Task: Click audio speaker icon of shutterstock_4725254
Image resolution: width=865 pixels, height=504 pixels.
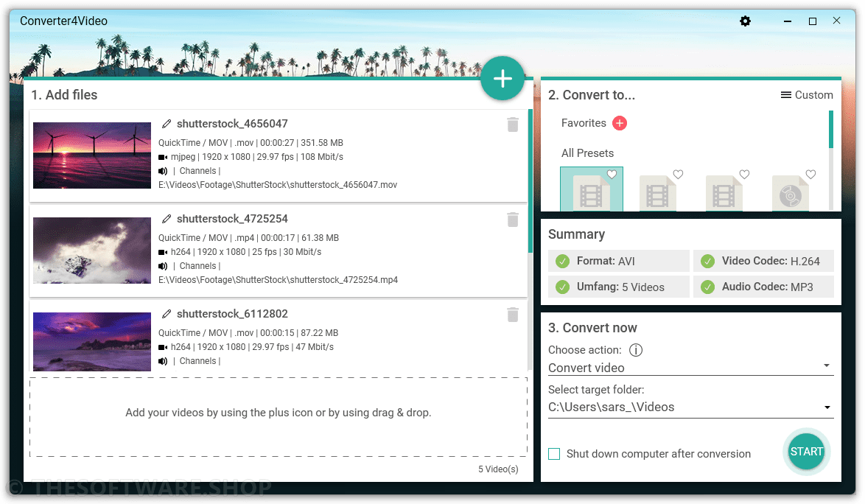Action: point(163,266)
